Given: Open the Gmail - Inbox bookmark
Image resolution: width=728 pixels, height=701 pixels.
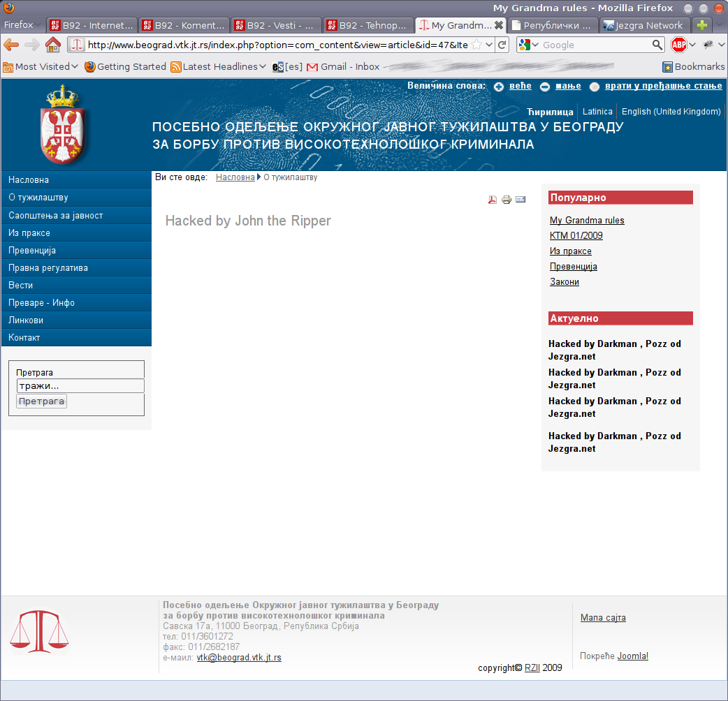Looking at the screenshot, I should [x=343, y=67].
